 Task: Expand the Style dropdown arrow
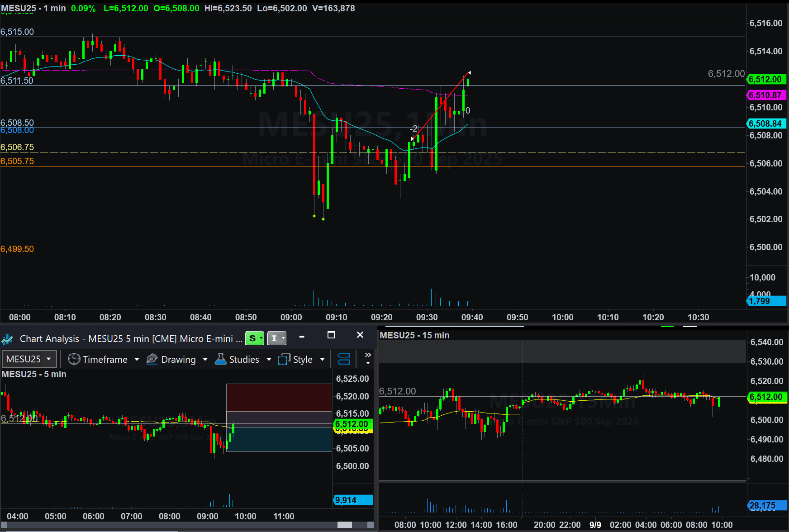click(323, 359)
